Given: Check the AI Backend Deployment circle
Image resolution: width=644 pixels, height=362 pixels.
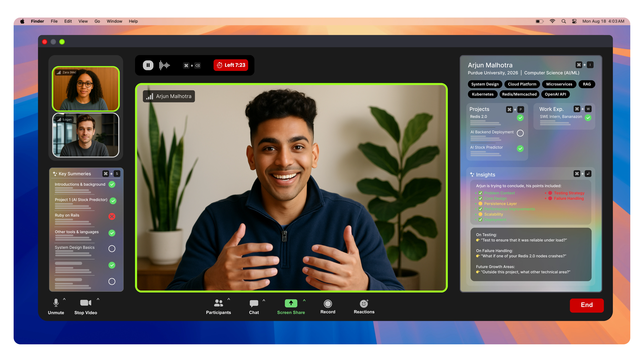Looking at the screenshot, I should pos(520,133).
